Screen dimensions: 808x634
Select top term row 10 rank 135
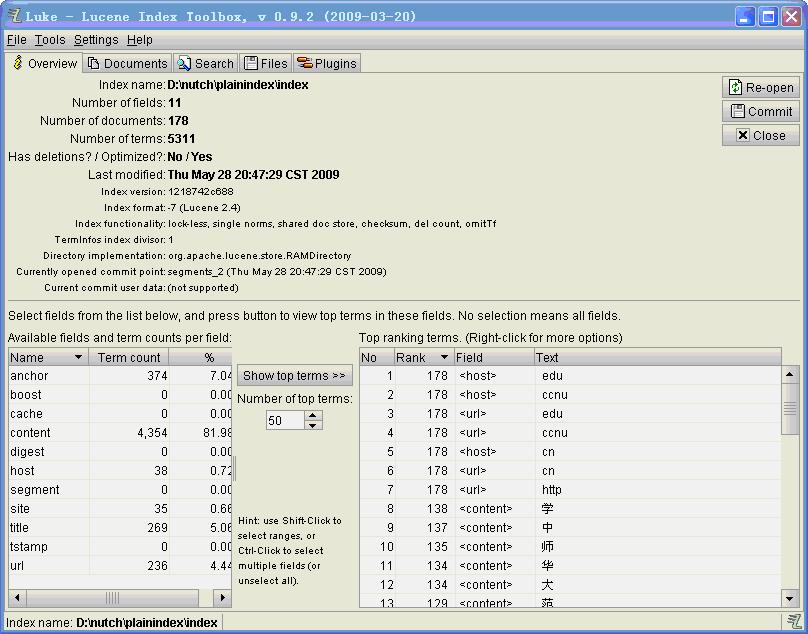pyautogui.click(x=570, y=547)
